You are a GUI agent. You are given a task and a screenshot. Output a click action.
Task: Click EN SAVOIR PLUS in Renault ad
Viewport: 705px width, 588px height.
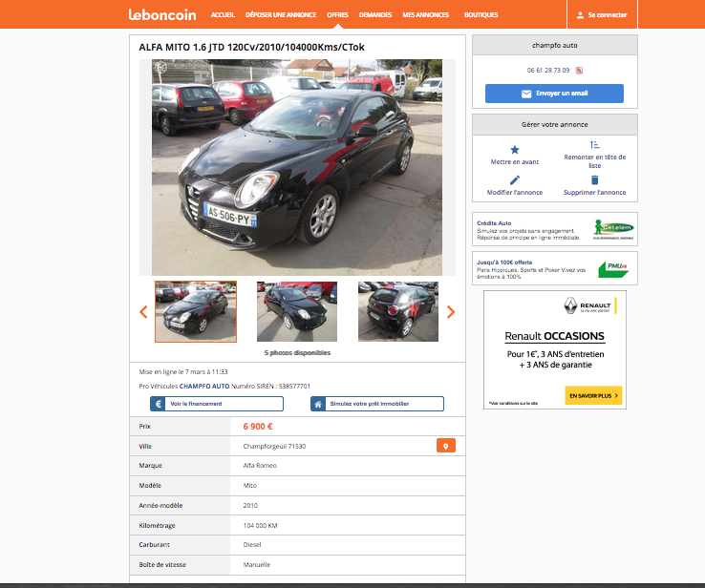pos(593,396)
